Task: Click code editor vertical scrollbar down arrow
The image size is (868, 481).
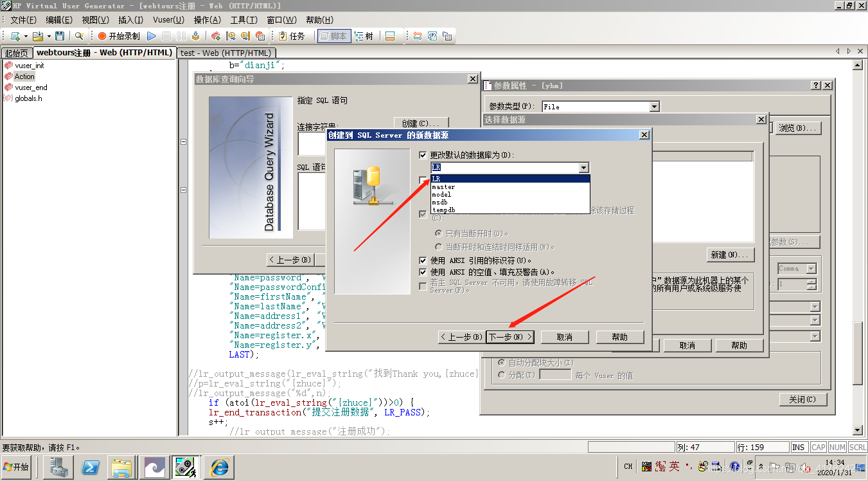Action: [857, 430]
